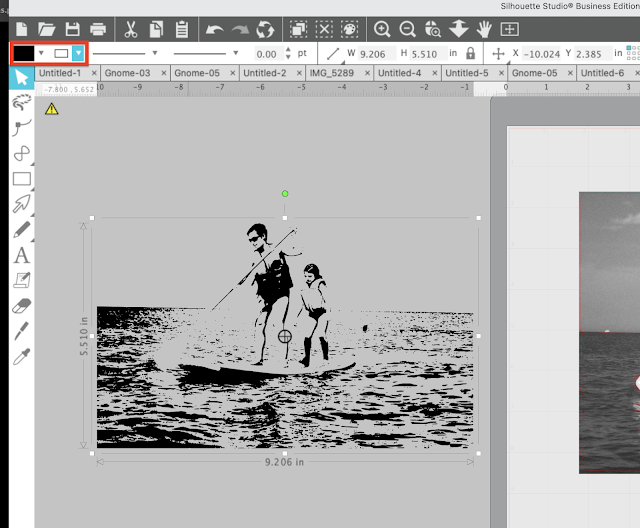The height and width of the screenshot is (528, 640).
Task: Click the sync/refresh circular arrows icon
Action: pos(265,29)
